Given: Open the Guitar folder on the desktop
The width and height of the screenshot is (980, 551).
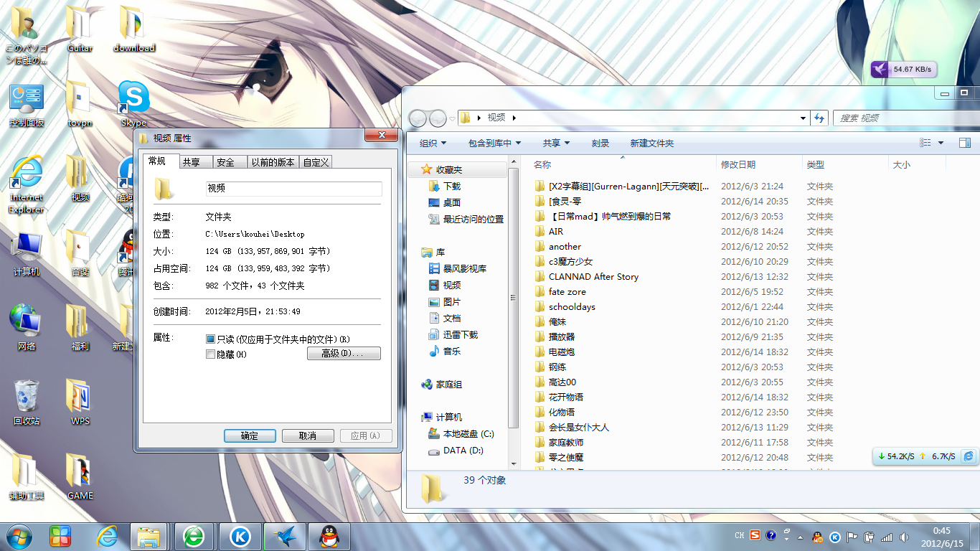Looking at the screenshot, I should tap(80, 29).
